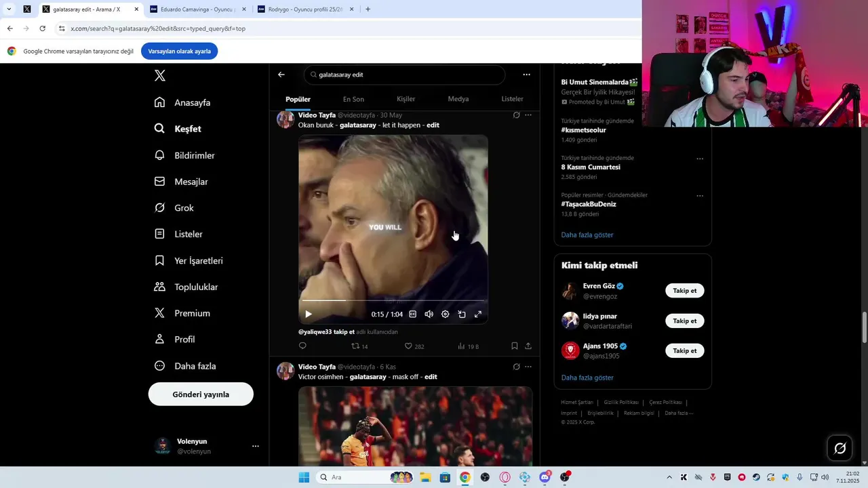Open Video Tayfa profile from Osimhen post
This screenshot has width=868, height=488.
point(317,367)
